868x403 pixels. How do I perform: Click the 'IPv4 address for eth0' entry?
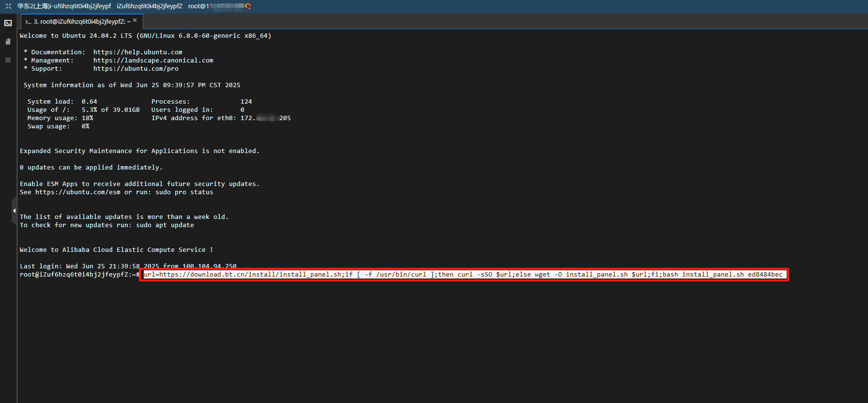pos(221,118)
